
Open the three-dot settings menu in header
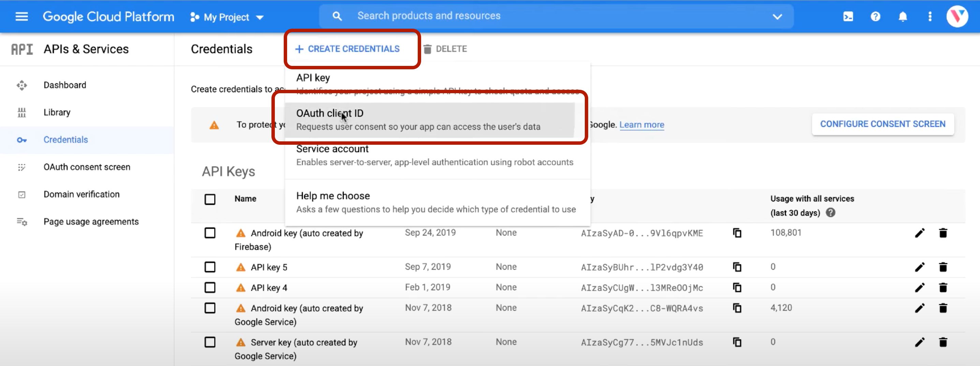[930, 16]
